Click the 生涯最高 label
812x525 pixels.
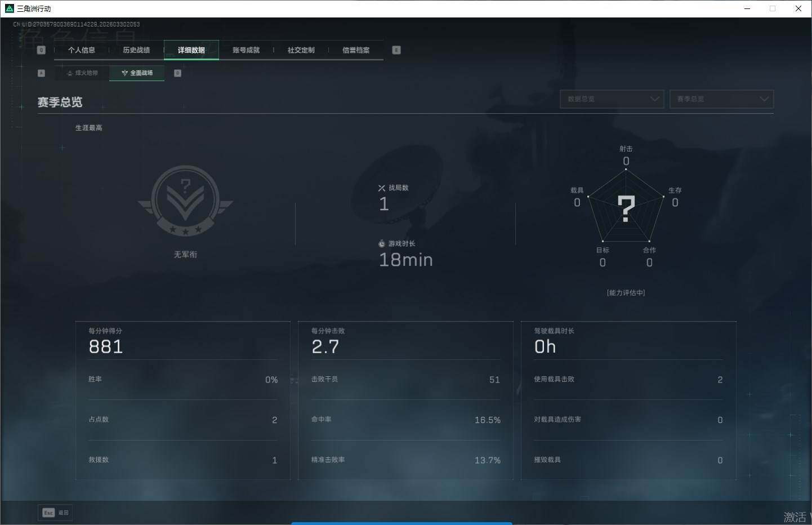(x=89, y=128)
